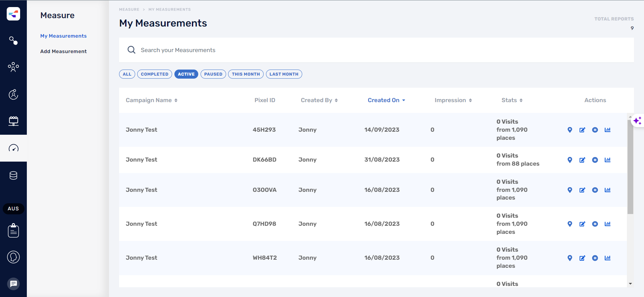View locations for pixel WH84T2

click(570, 258)
